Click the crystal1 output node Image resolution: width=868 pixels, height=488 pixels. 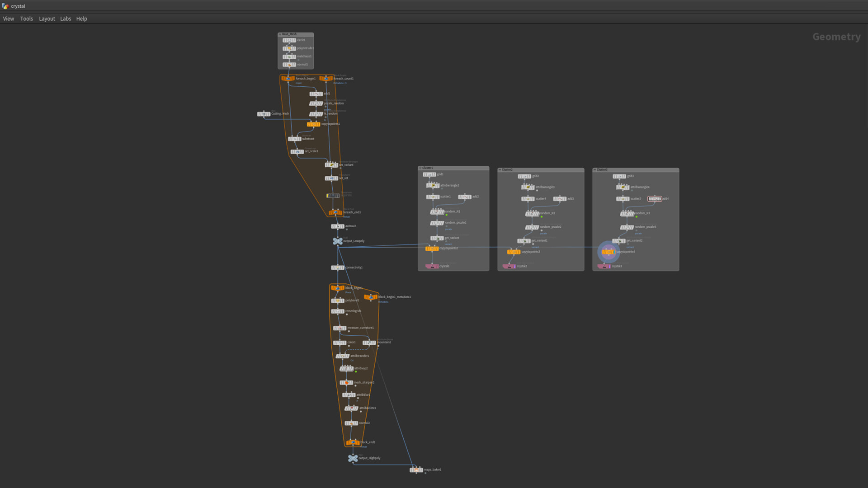tap(432, 267)
